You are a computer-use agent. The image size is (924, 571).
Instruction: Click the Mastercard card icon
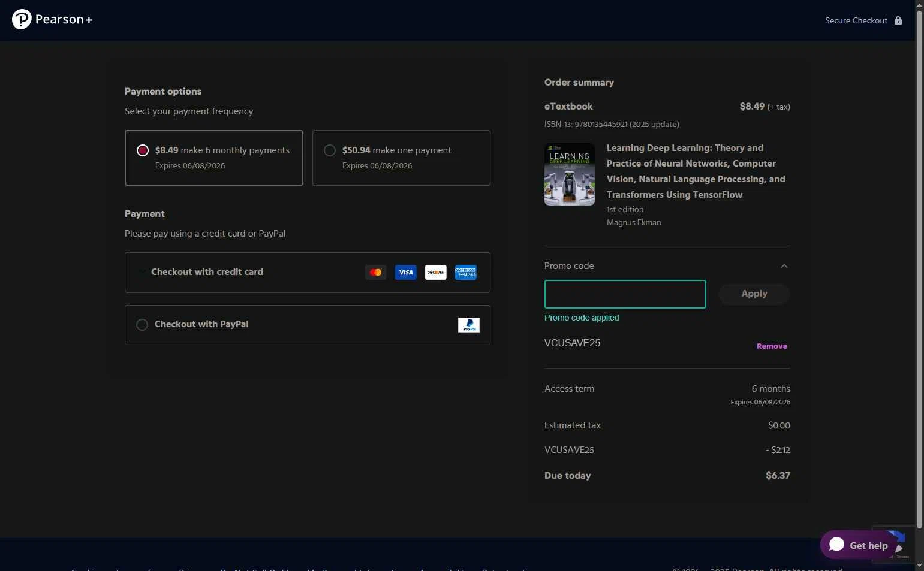click(376, 272)
